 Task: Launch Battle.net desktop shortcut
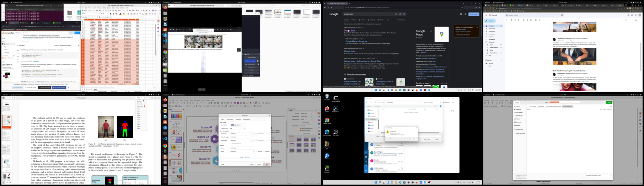click(327, 156)
